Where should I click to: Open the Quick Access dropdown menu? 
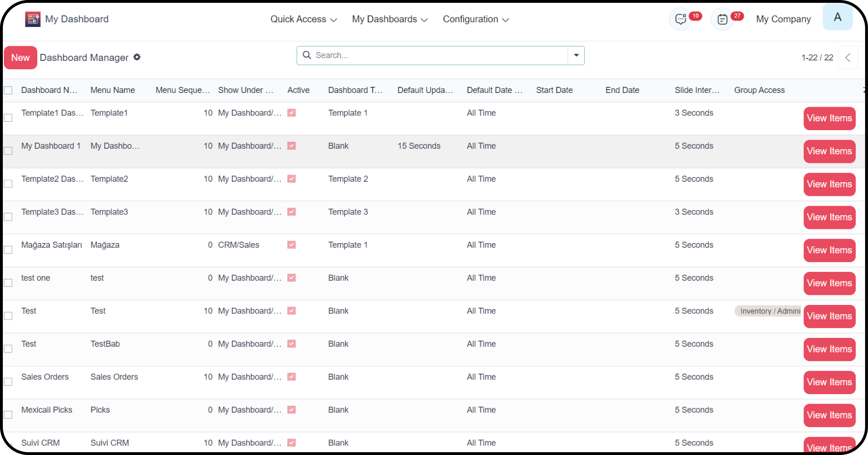(303, 19)
